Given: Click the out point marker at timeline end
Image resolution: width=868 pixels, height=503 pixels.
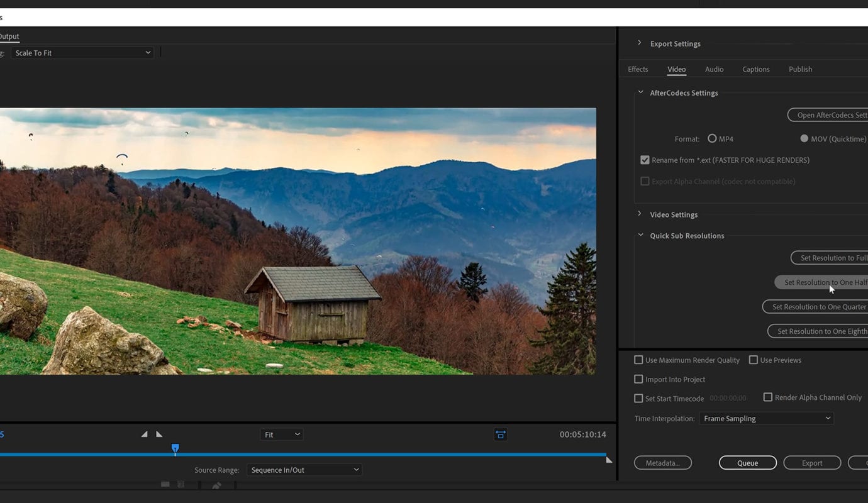Looking at the screenshot, I should point(608,460).
